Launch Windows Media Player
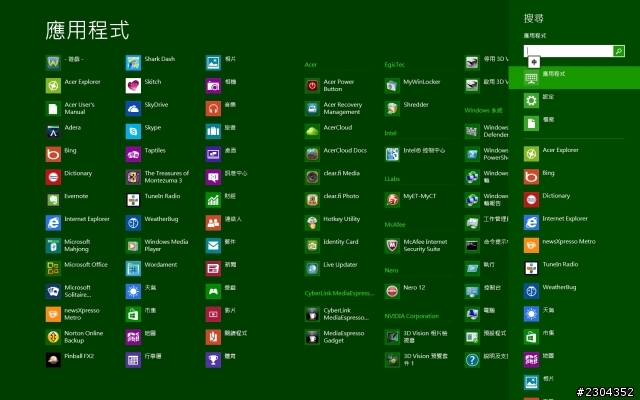 [157, 246]
